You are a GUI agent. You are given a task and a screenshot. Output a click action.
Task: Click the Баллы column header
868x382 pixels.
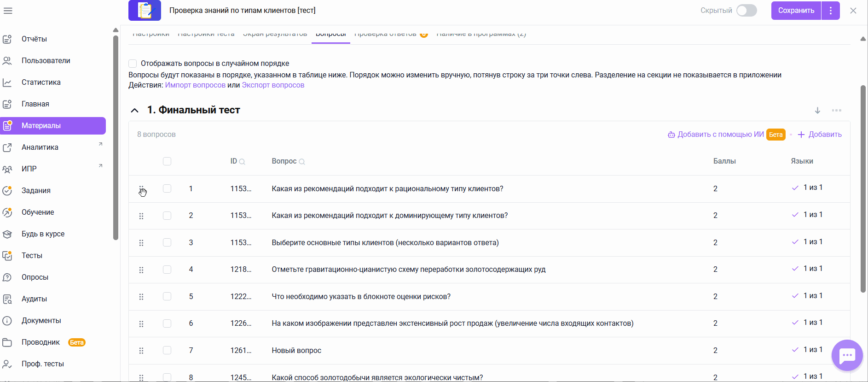724,161
